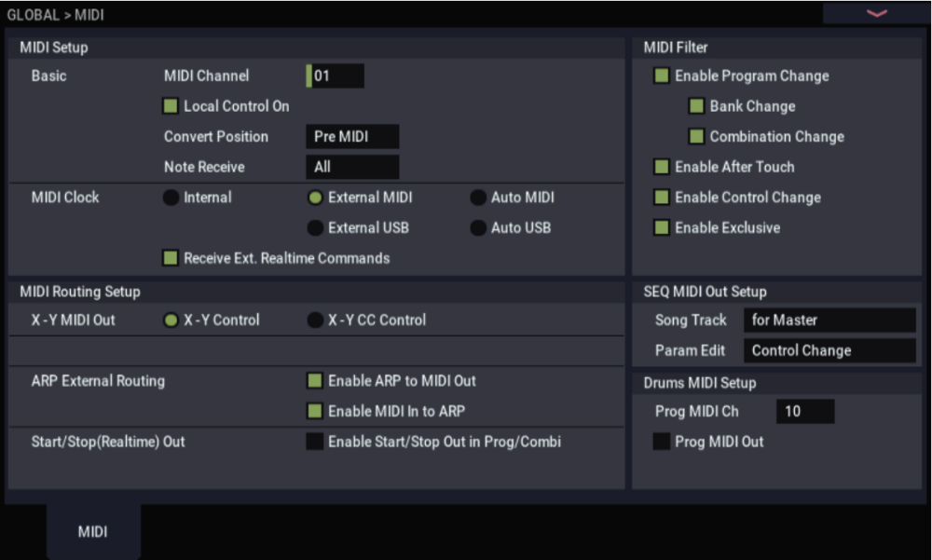Click the Prog MIDI Ch value field

coord(805,411)
